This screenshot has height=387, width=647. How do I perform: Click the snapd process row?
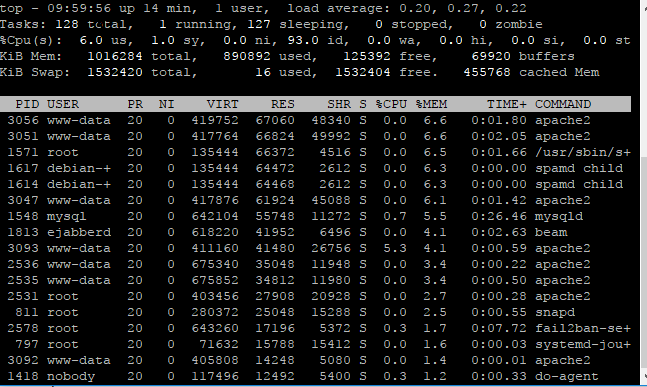[315, 312]
